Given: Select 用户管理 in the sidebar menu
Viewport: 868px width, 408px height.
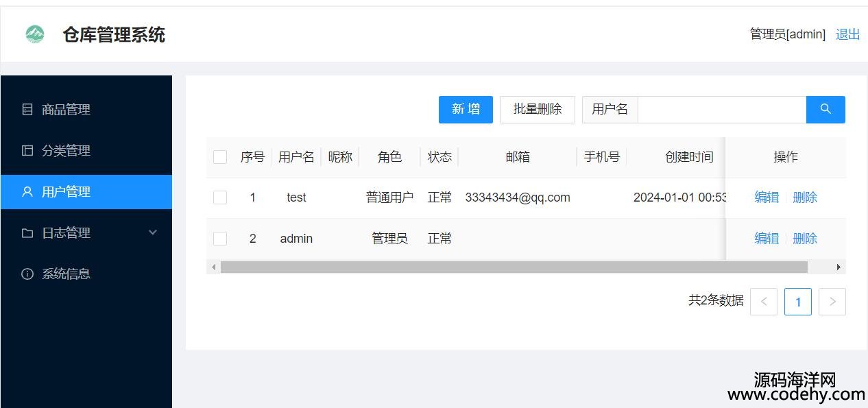Looking at the screenshot, I should point(86,191).
